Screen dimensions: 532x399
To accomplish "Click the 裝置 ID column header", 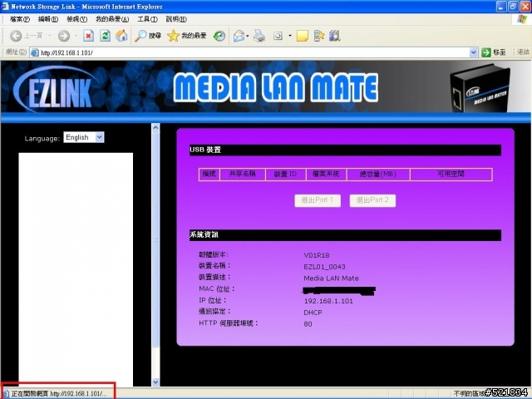I will (285, 174).
